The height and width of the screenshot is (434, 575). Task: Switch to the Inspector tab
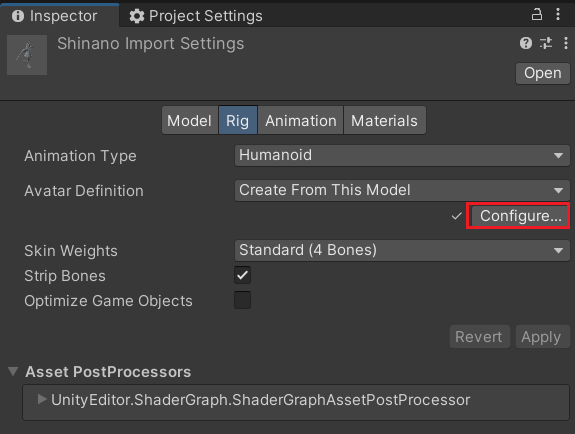(x=59, y=16)
